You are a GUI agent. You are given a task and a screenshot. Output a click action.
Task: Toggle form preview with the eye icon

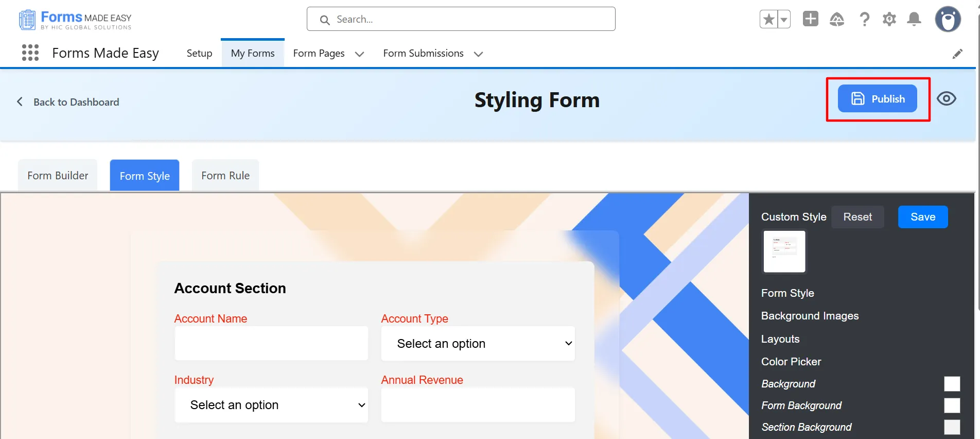tap(947, 98)
